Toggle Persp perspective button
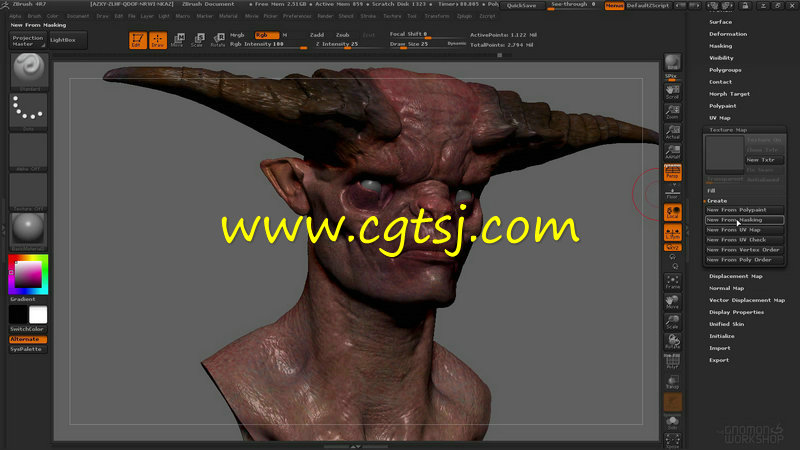This screenshot has width=800, height=450. (x=672, y=172)
